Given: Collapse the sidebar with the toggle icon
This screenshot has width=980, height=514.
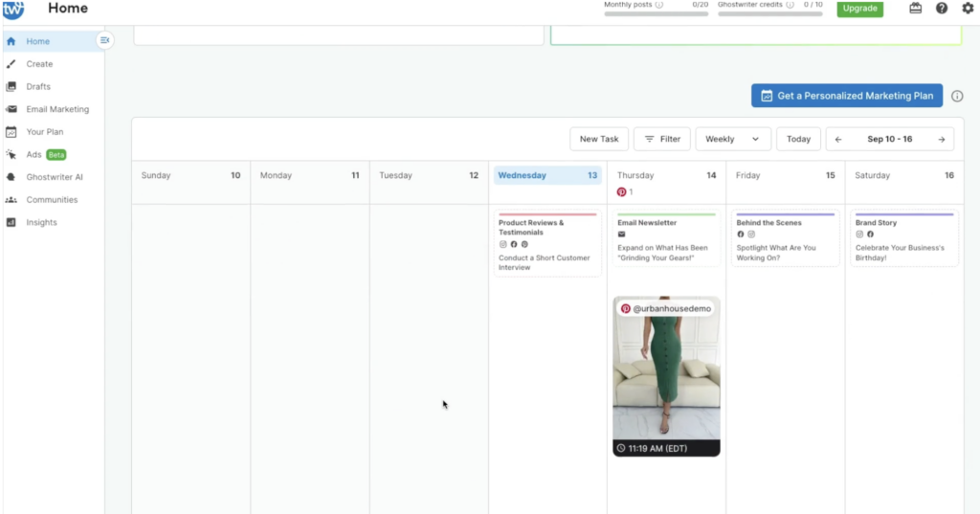Looking at the screenshot, I should (104, 40).
